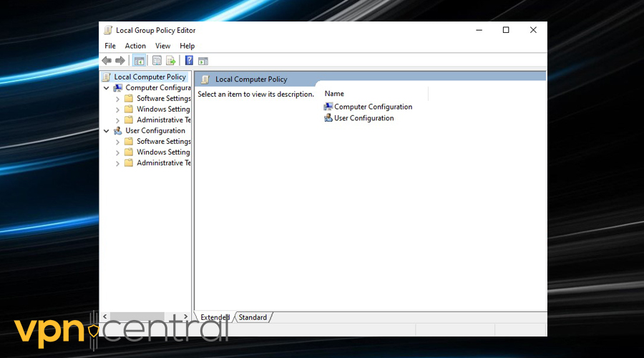Open the Help menu

click(187, 46)
